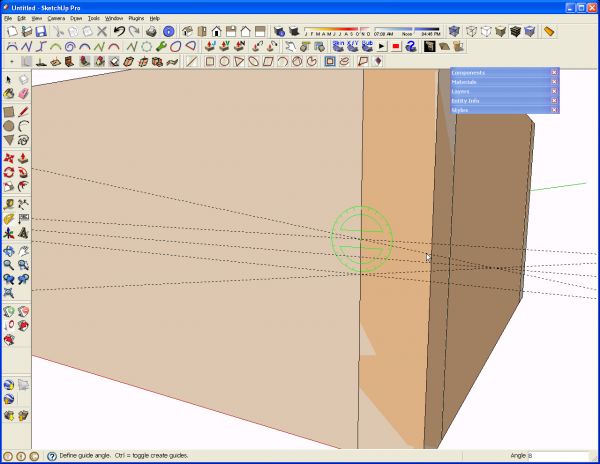Toggle Hidden Line face style

tap(486, 31)
